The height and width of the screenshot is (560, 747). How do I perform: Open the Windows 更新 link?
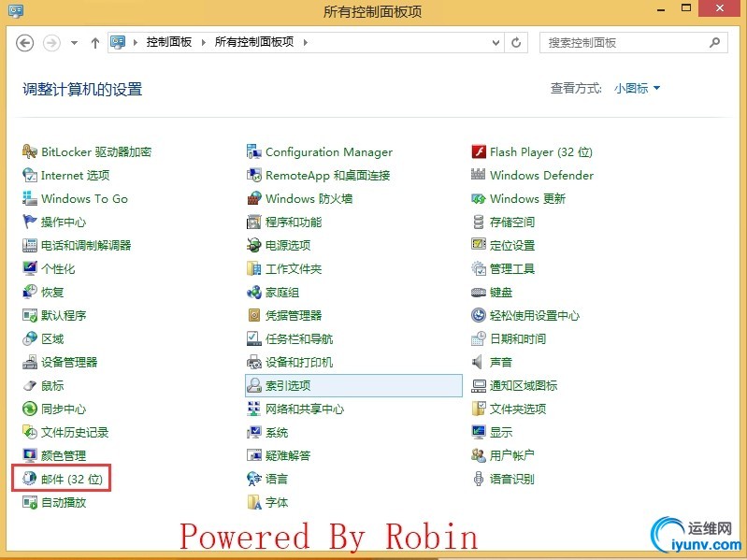528,198
